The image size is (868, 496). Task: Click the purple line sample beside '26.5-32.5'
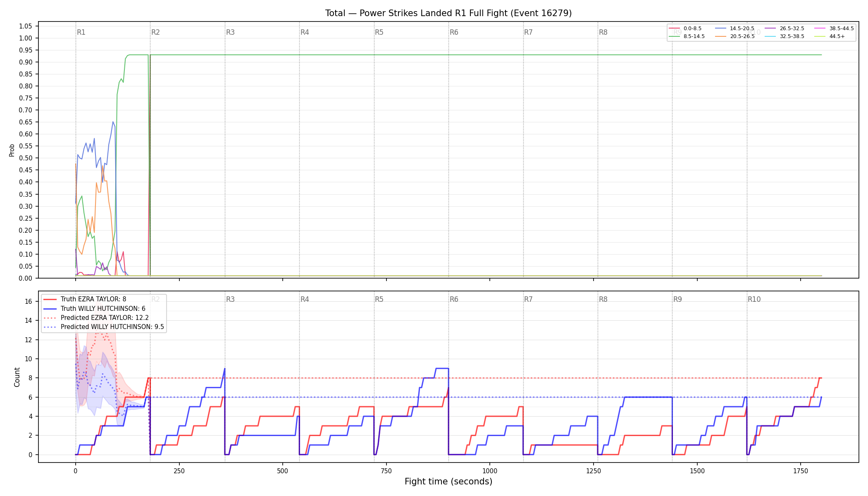[770, 29]
